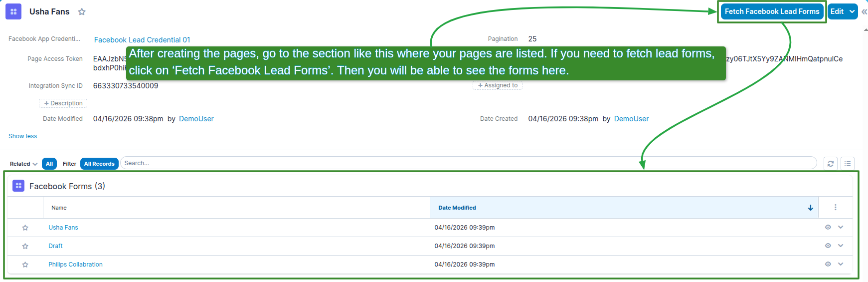The height and width of the screenshot is (282, 868).
Task: Select the All related filter pill
Action: [x=49, y=164]
